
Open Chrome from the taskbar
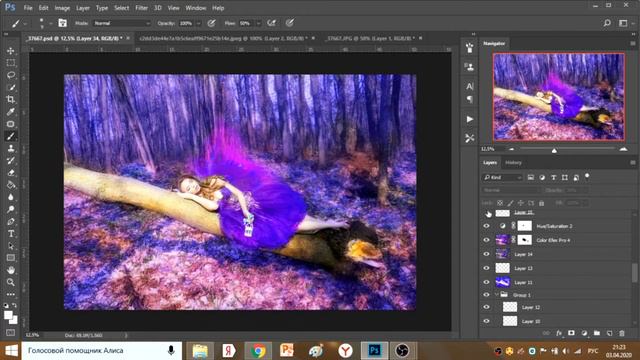point(258,351)
